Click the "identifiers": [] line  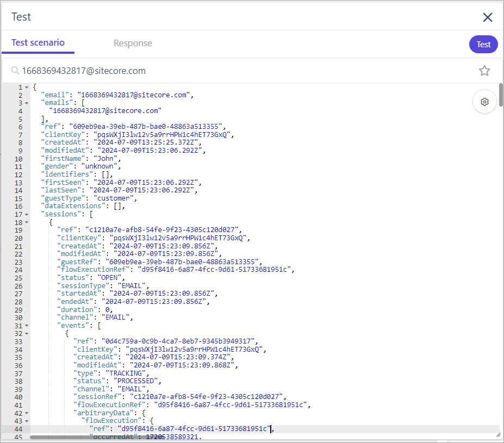[x=77, y=174]
